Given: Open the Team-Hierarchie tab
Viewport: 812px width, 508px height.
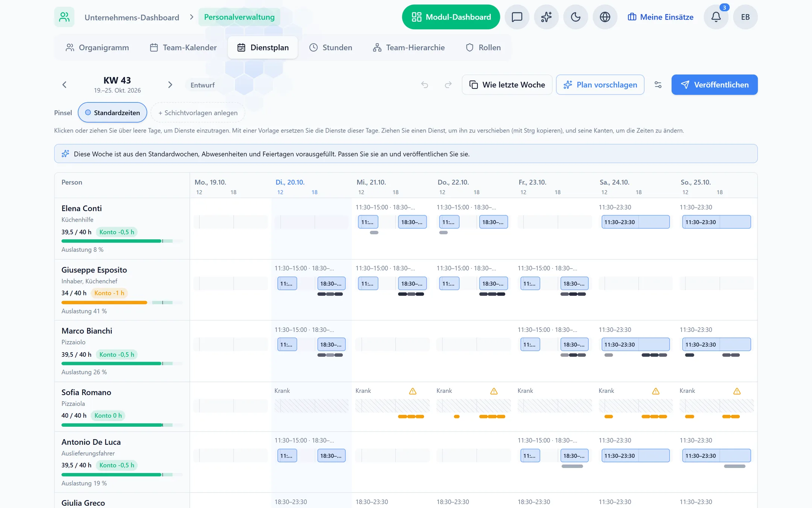Looking at the screenshot, I should pos(409,47).
